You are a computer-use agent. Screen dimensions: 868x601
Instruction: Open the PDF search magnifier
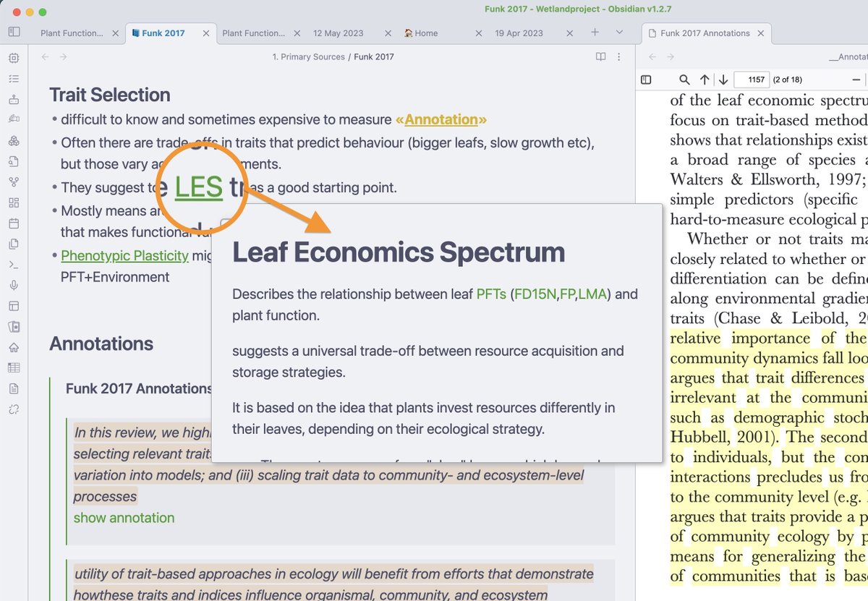(684, 80)
